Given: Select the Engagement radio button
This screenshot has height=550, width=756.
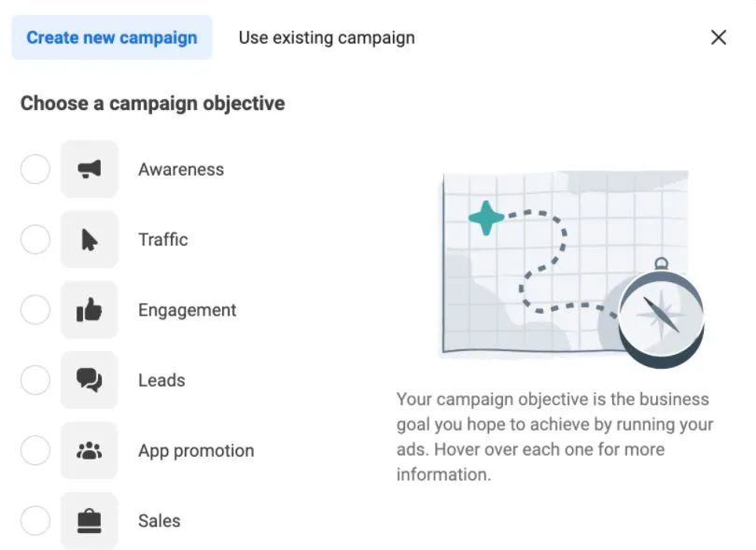Looking at the screenshot, I should click(35, 310).
